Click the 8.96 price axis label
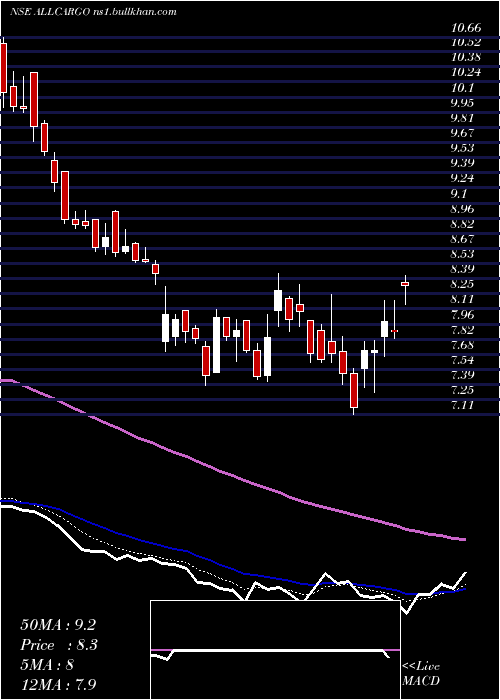 point(462,208)
